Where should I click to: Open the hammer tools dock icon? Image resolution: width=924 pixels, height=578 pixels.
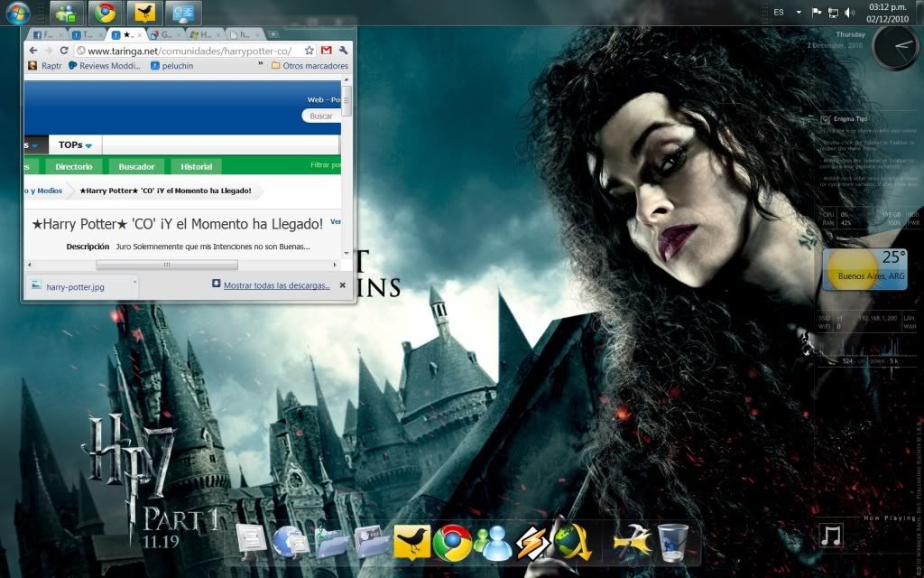point(633,541)
